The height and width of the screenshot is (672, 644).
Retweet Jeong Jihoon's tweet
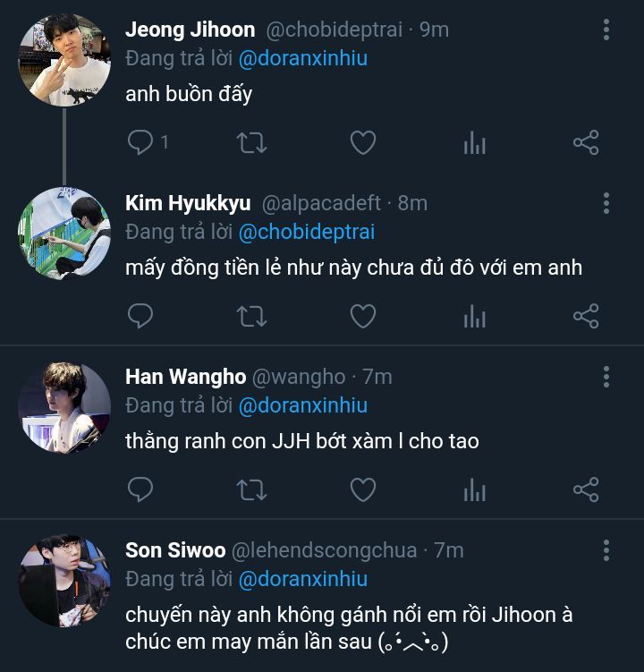[251, 142]
